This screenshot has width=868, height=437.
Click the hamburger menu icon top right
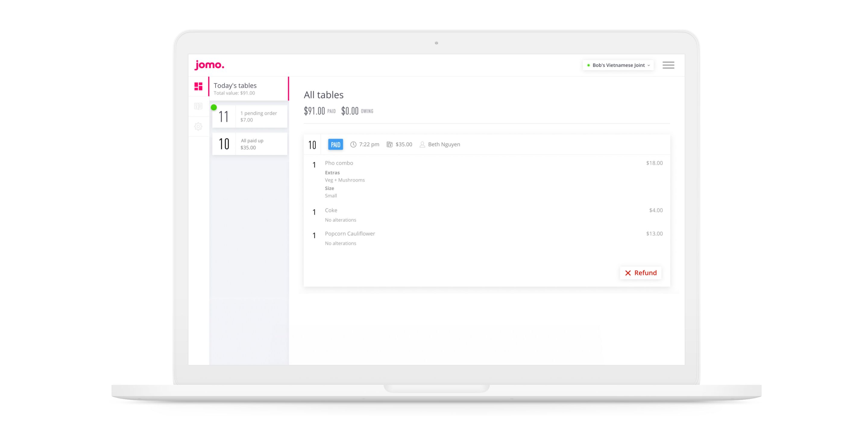(668, 65)
